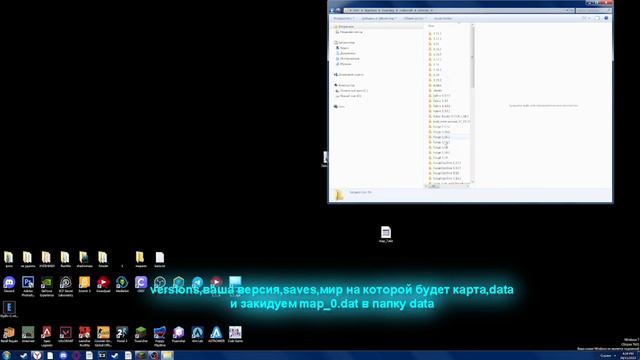Open Видео library in navigation pane
Viewport: 640px width, 360px height.
[342, 48]
